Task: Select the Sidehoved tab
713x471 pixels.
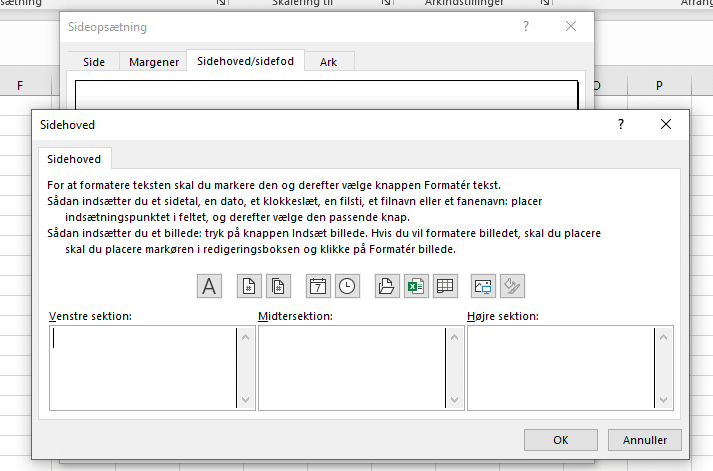Action: pyautogui.click(x=75, y=159)
